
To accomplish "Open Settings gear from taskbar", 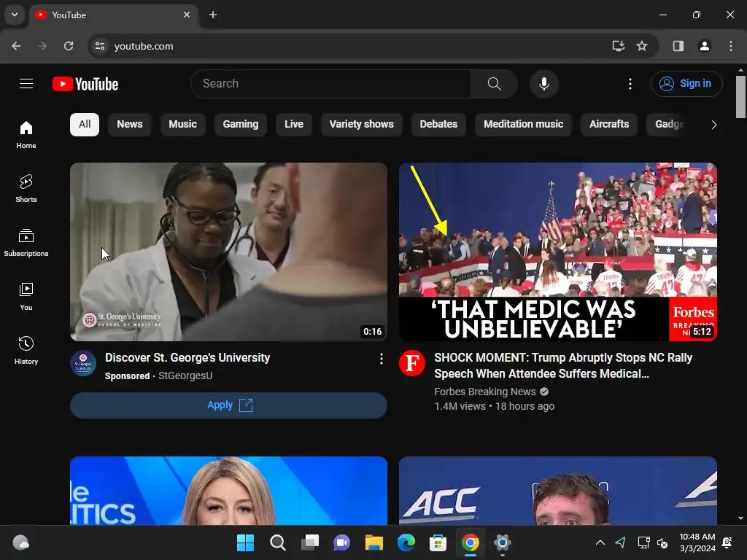I will 502,542.
